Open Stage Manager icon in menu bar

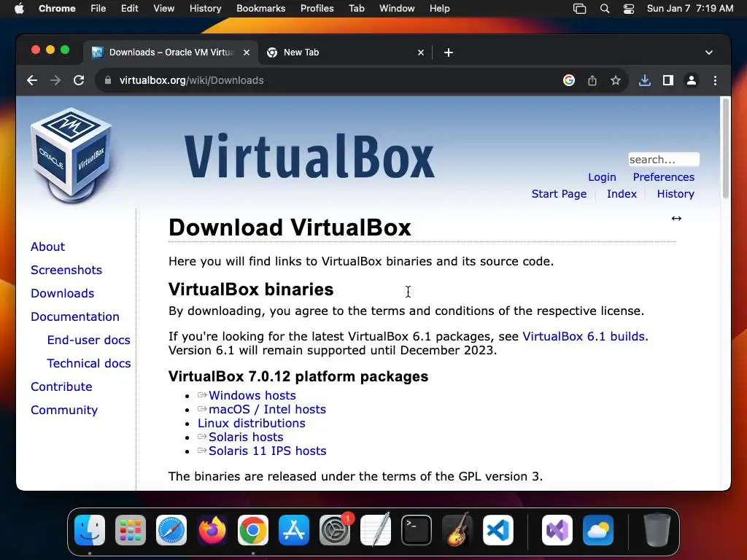click(x=579, y=9)
